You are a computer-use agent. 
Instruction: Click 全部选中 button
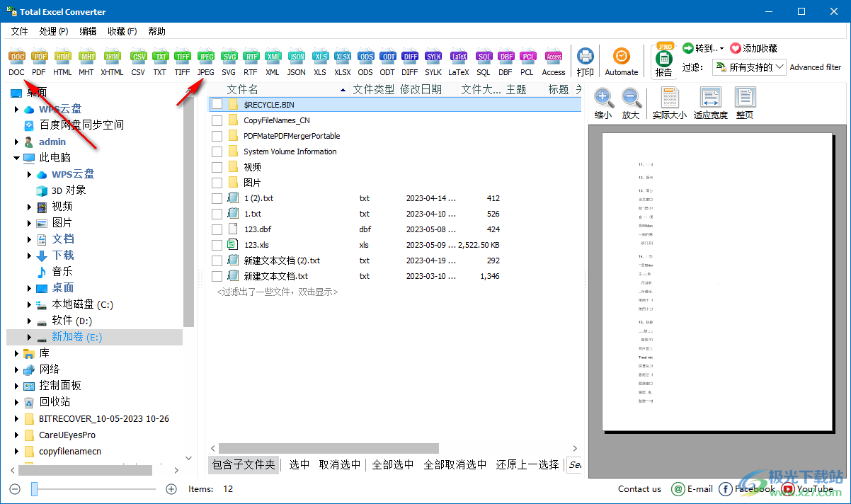tap(393, 464)
